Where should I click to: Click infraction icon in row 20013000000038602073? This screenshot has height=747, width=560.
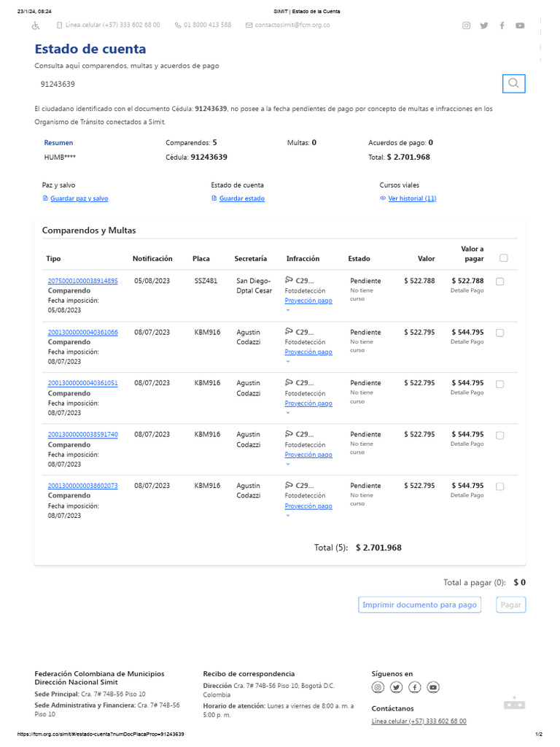tap(289, 485)
